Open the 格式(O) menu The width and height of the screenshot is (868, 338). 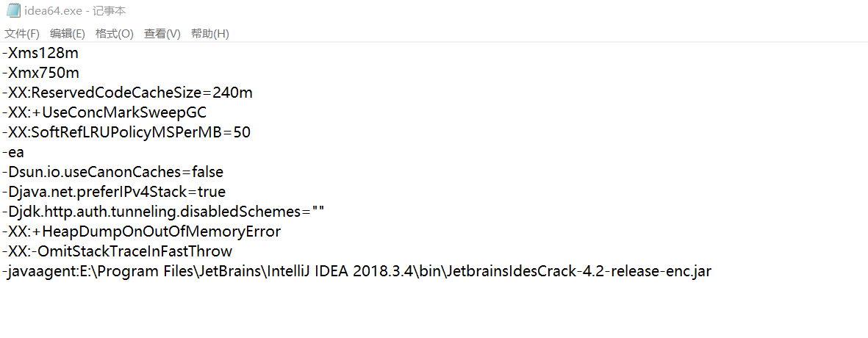point(114,34)
